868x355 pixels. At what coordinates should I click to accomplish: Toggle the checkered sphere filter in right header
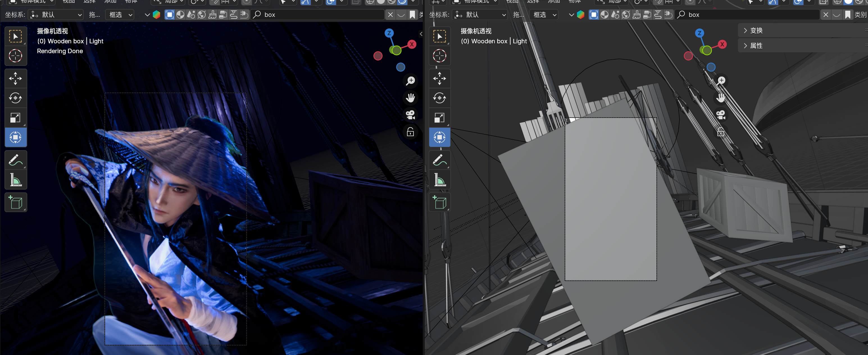605,15
